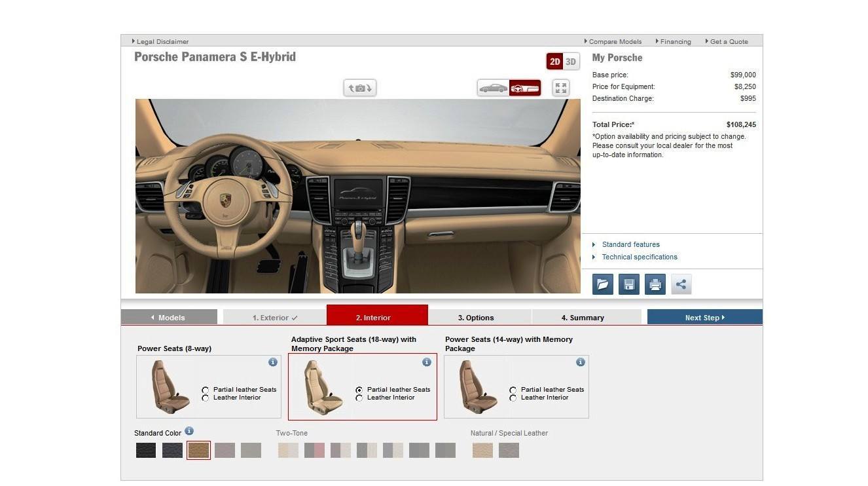868x486 pixels.
Task: Open saved configuration folder icon
Action: pos(603,284)
